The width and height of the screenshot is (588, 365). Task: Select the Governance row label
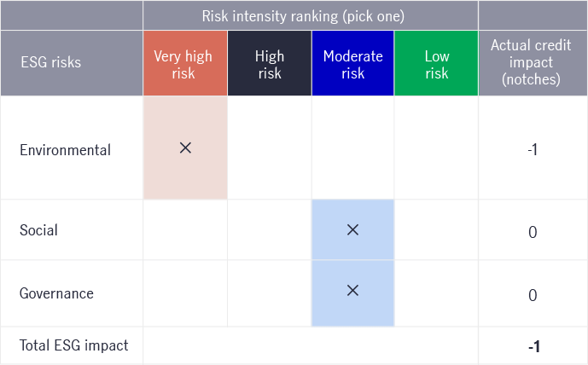click(56, 293)
